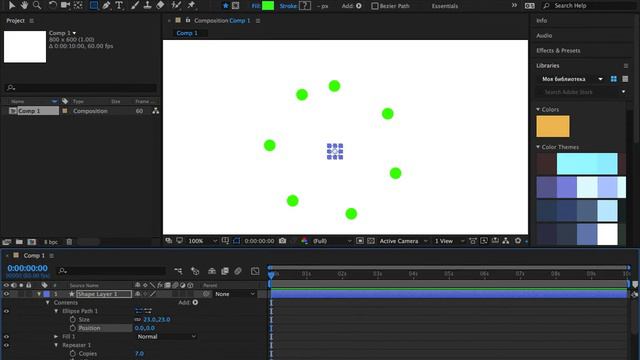Select the Rectangle shape tool
The image size is (640, 360).
pyautogui.click(x=93, y=5)
